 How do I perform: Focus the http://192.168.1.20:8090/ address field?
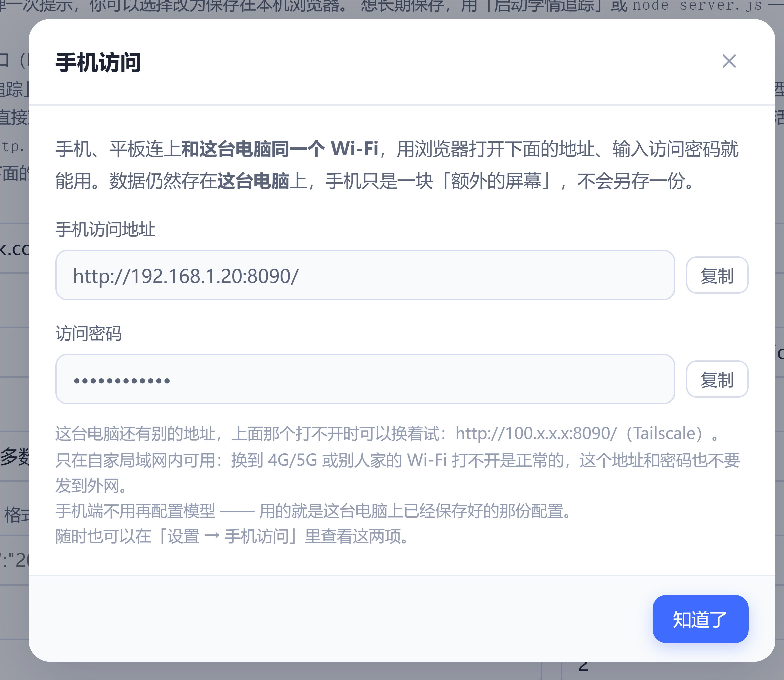coord(365,275)
